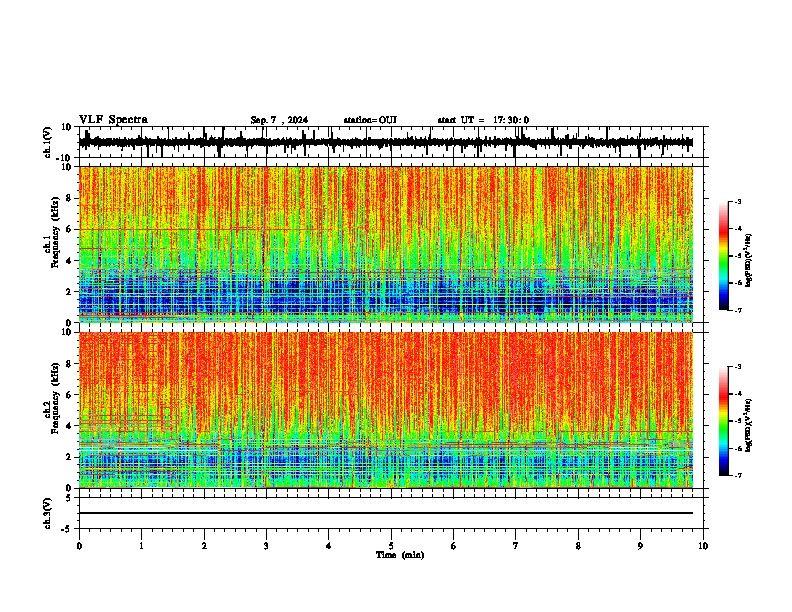Click the time axis tick label "0"
This screenshot has height=612, width=792.
[79, 546]
